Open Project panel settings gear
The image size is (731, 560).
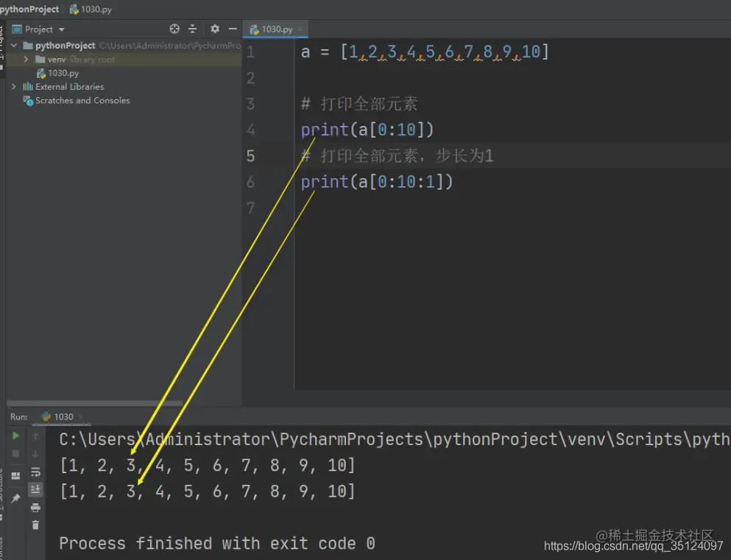pyautogui.click(x=214, y=29)
